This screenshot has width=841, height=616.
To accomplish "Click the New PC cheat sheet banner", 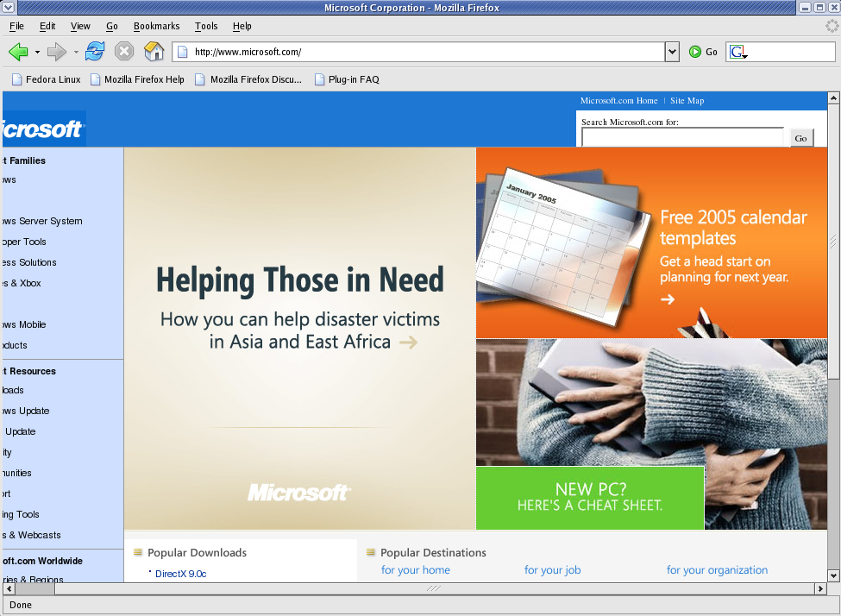I will pos(590,498).
